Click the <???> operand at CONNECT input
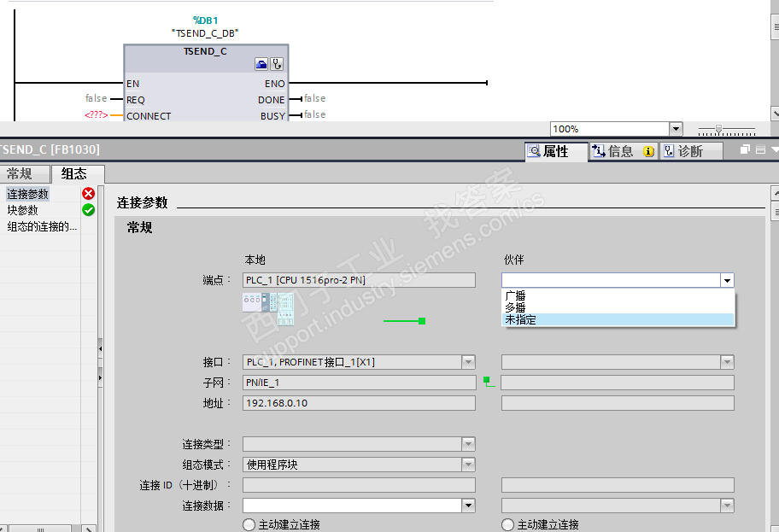779x532 pixels. 96,114
